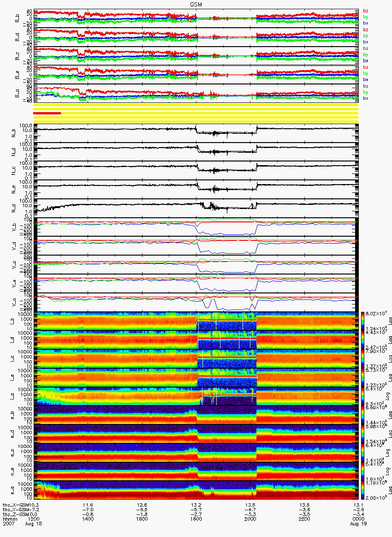Select the 0000 time tick label
This screenshot has width=392, height=537.
click(x=358, y=519)
